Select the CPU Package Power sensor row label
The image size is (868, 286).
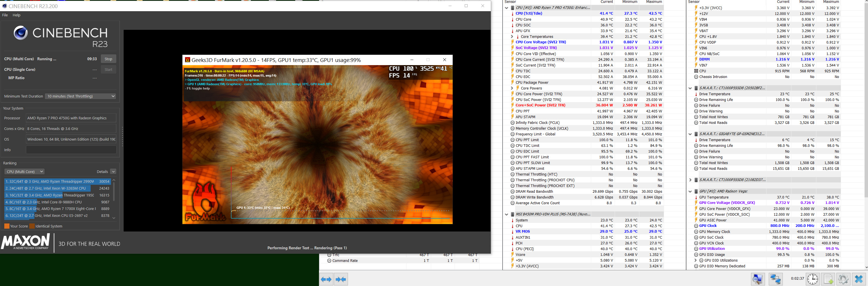coord(532,83)
